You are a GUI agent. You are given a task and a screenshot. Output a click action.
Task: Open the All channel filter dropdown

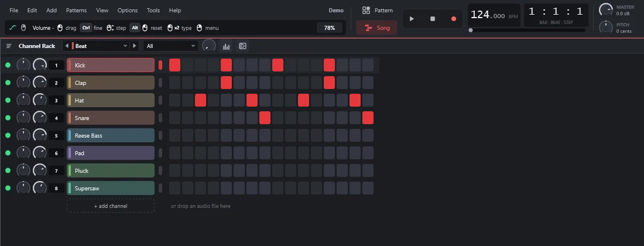[x=170, y=46]
